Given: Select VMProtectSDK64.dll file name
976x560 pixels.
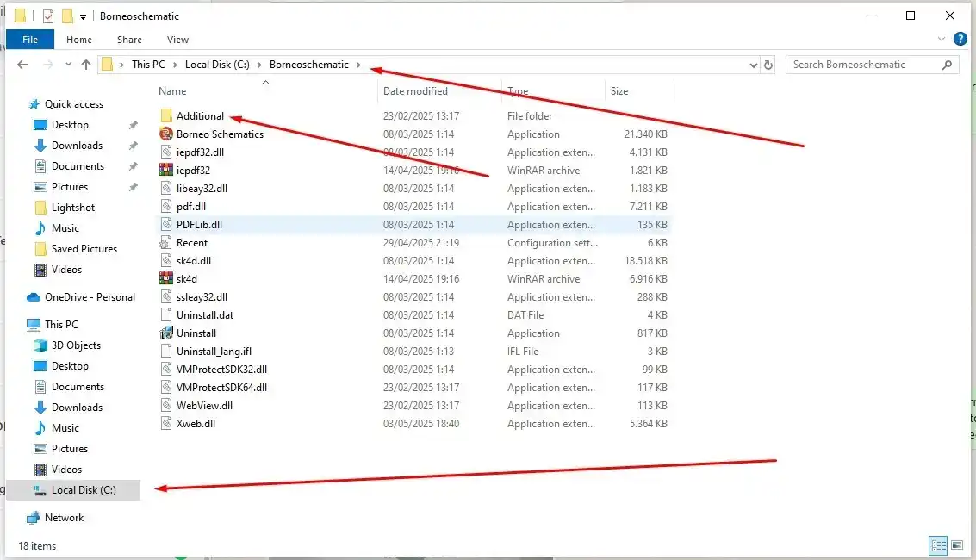Looking at the screenshot, I should click(x=221, y=388).
